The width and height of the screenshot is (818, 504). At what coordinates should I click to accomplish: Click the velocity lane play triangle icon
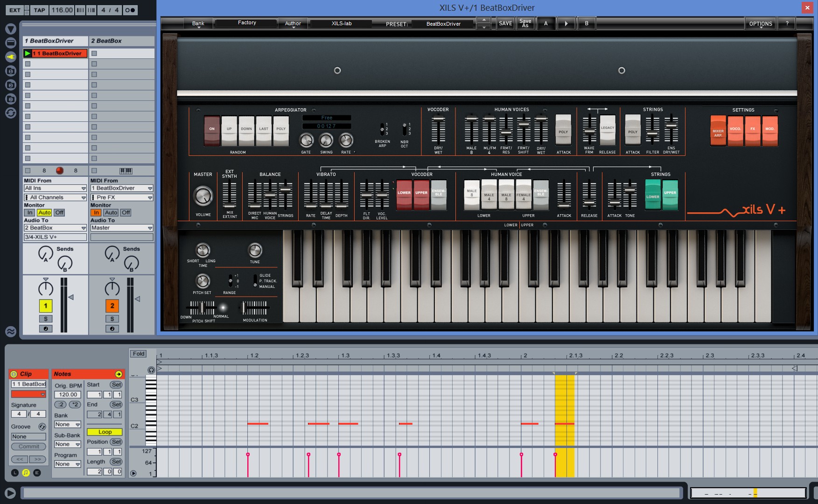[x=133, y=473]
